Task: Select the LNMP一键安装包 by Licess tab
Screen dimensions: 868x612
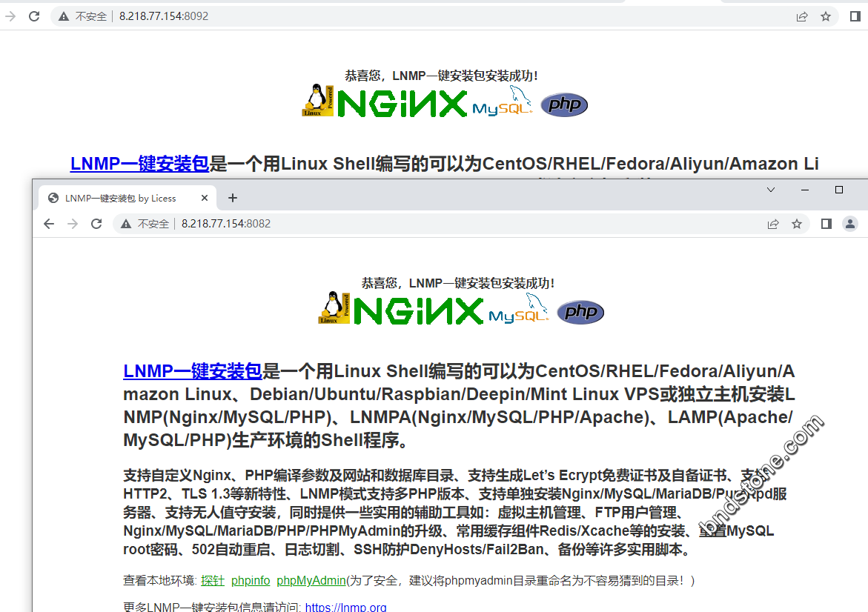Action: pos(127,198)
